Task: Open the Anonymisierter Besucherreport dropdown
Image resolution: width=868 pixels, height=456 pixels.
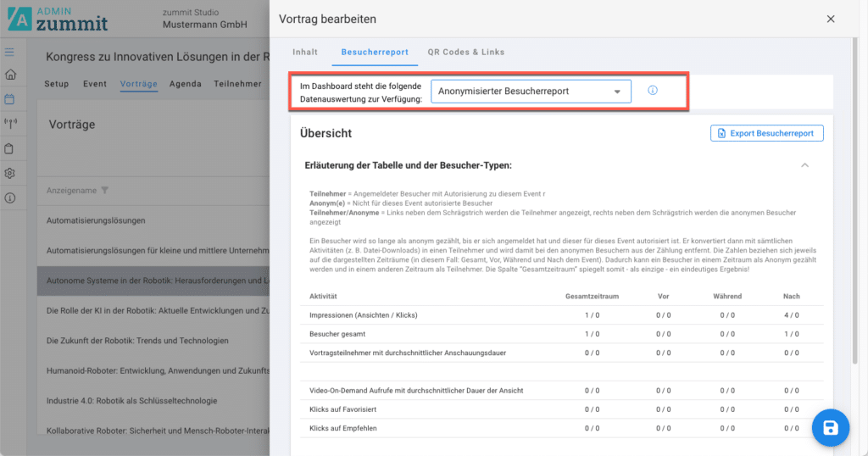Action: click(x=531, y=92)
